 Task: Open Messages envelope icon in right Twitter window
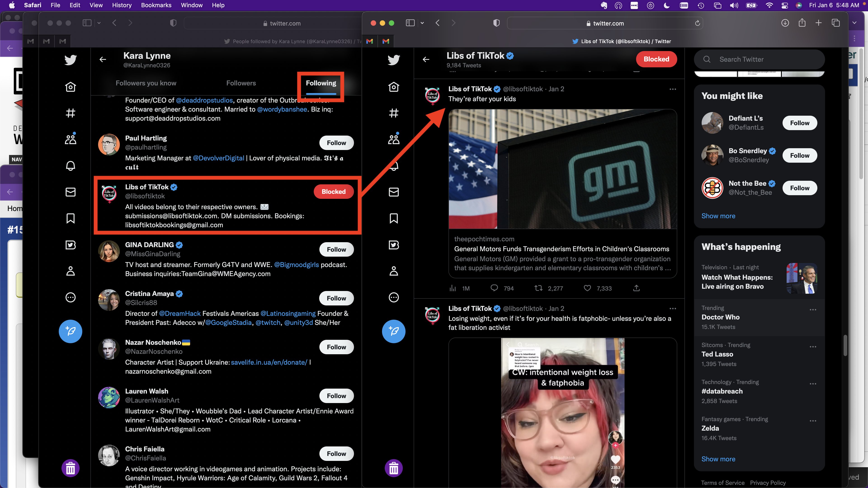[394, 192]
